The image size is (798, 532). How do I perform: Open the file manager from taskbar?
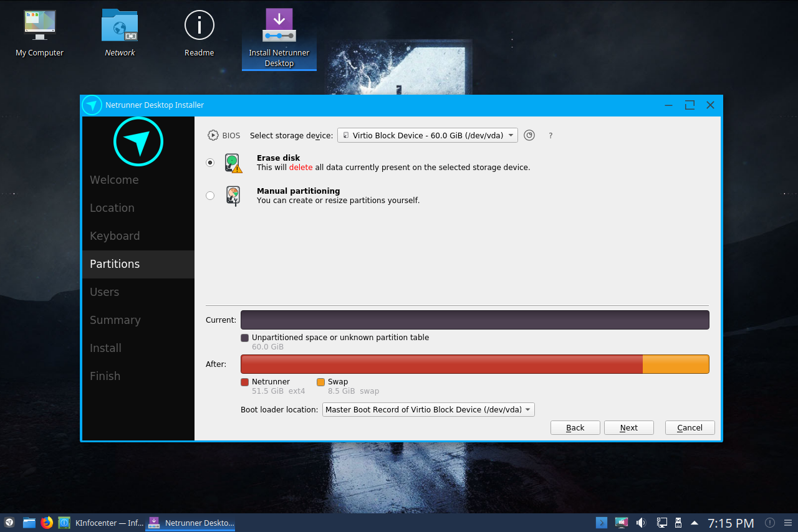point(29,523)
